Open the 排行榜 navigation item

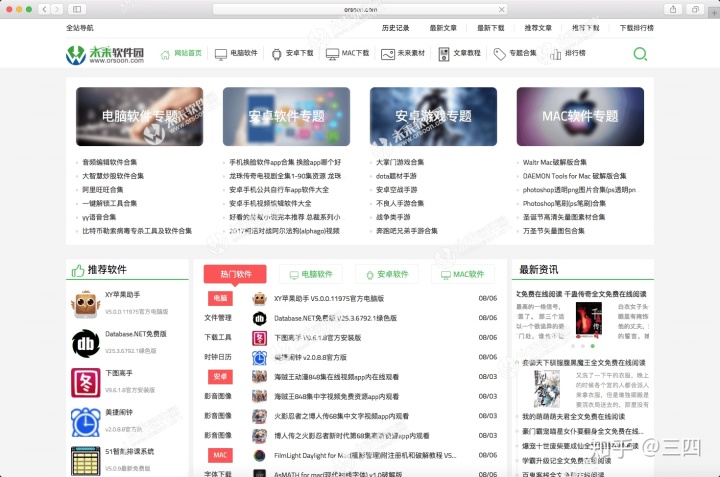pyautogui.click(x=568, y=54)
